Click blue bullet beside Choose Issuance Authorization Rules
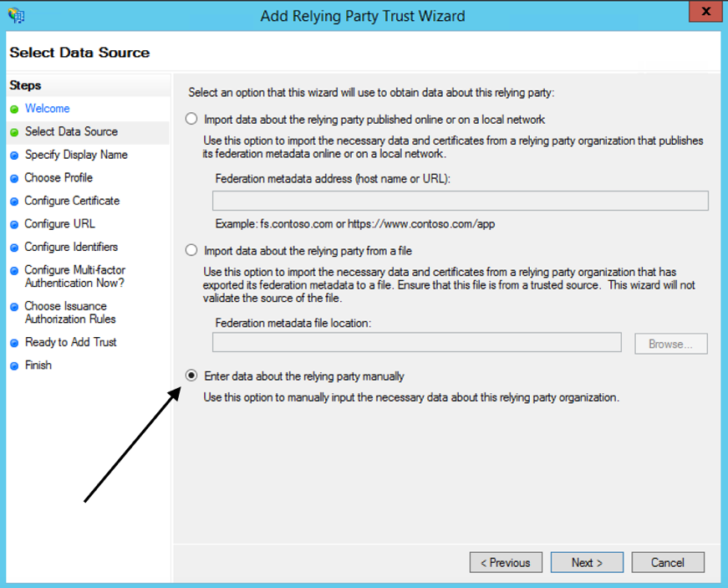This screenshot has height=588, width=728. point(14,306)
